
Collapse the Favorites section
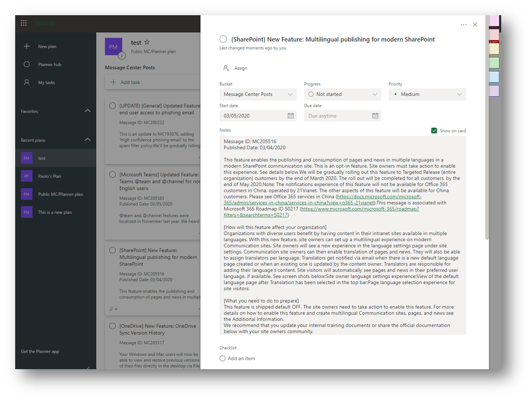click(x=88, y=111)
